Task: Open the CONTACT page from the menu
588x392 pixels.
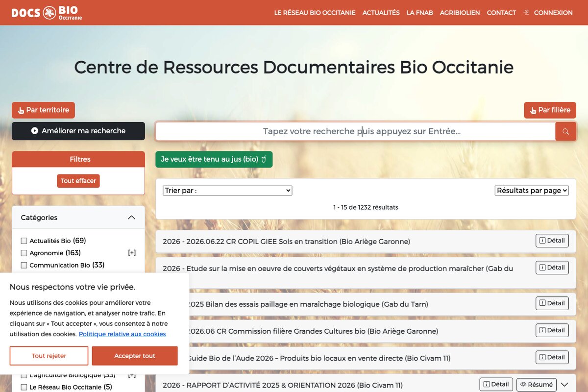Action: click(501, 13)
